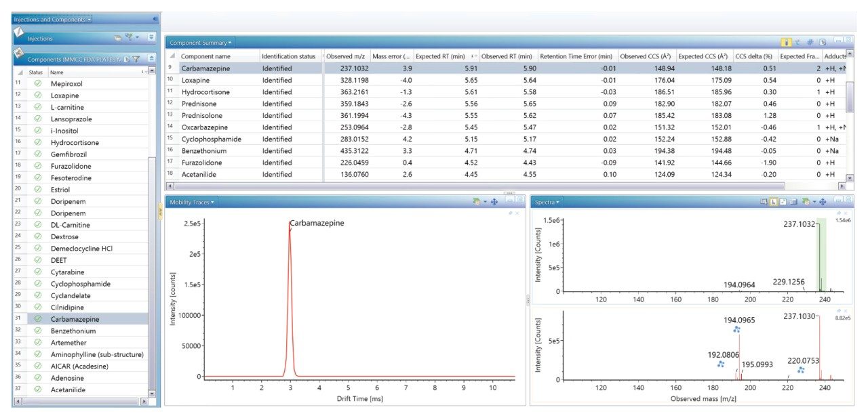Click the table view icon in Spectra toolbar
Image resolution: width=868 pixels, height=420 pixels.
click(x=793, y=202)
